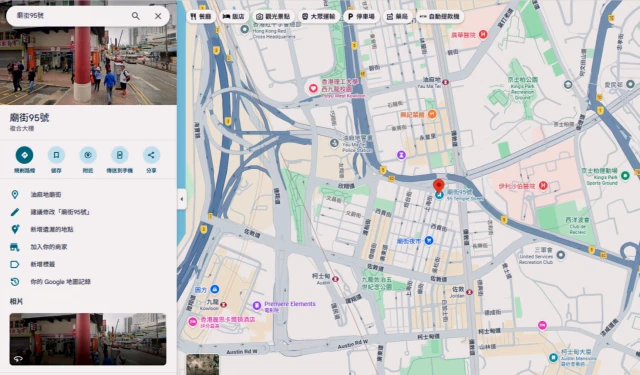Screen dimensions: 640x375
Task: Collapse the side panel with arrow tab
Action: (182, 199)
